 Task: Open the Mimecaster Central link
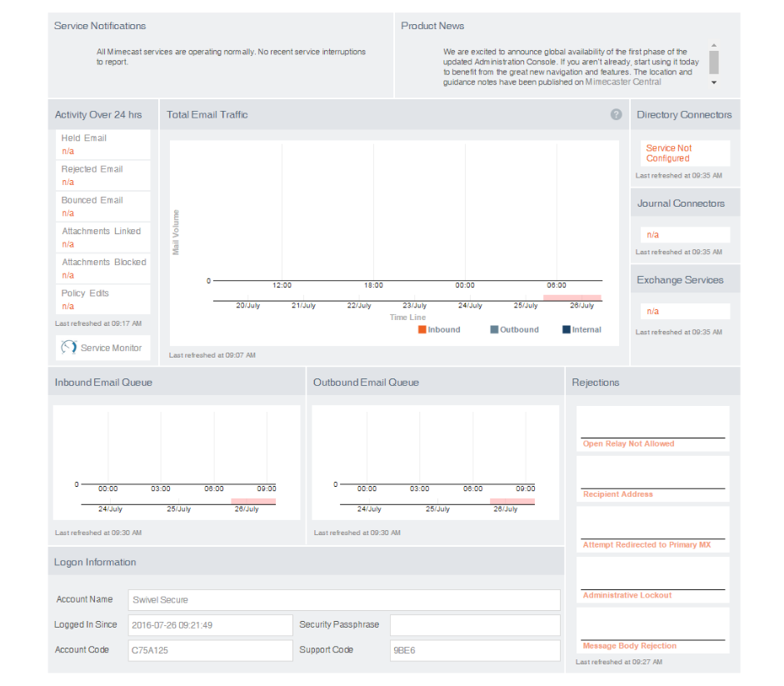[622, 82]
